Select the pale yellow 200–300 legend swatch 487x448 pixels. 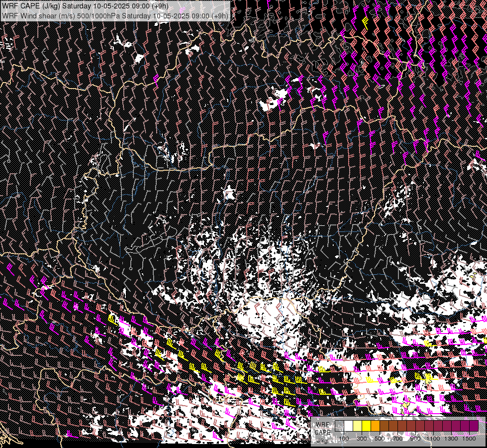point(358,426)
